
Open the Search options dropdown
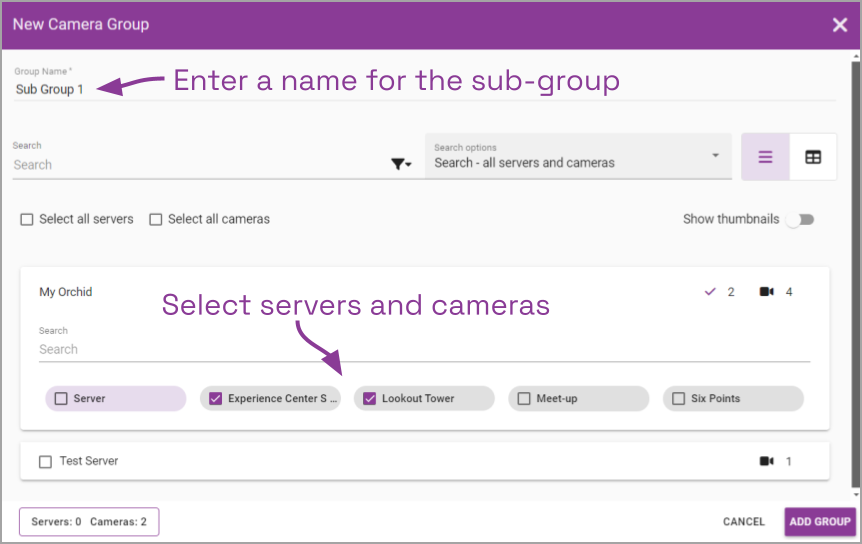pos(578,157)
